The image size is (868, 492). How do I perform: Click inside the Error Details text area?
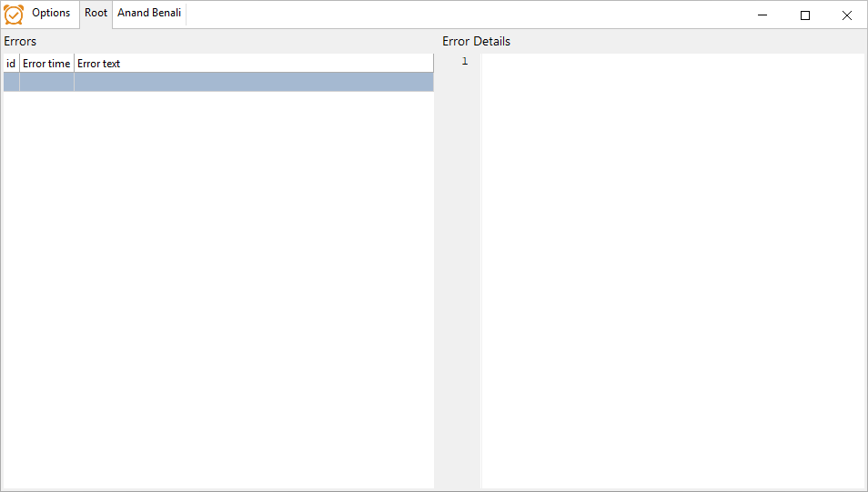[672, 271]
